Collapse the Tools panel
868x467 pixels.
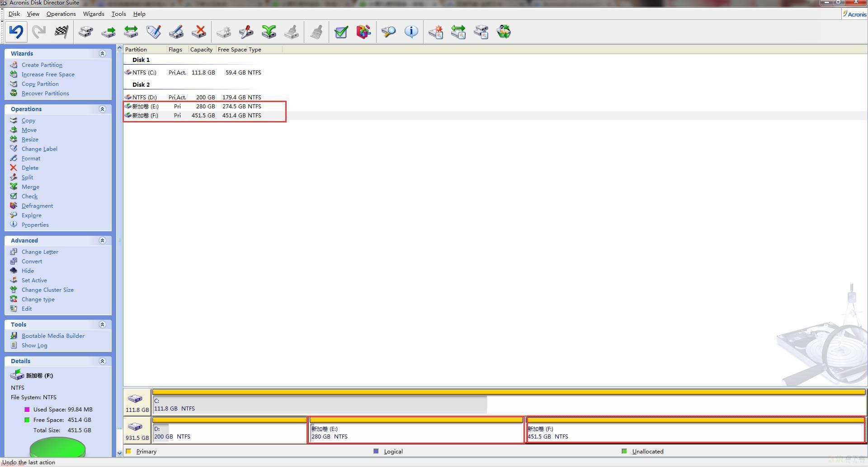102,324
